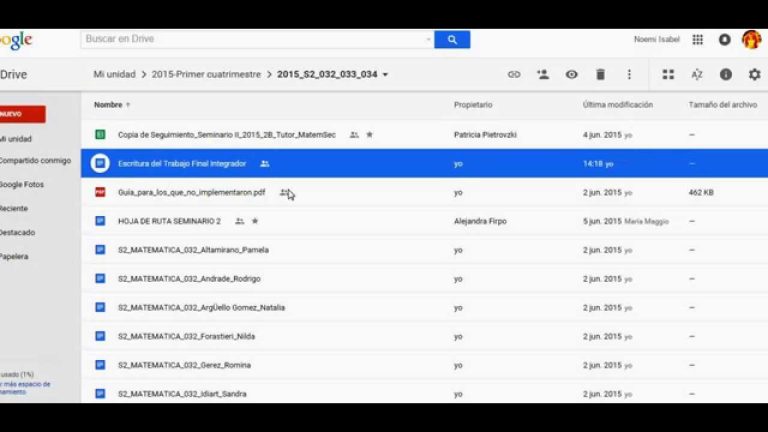Click the Propietario column header
This screenshot has width=768, height=432.
[x=473, y=105]
